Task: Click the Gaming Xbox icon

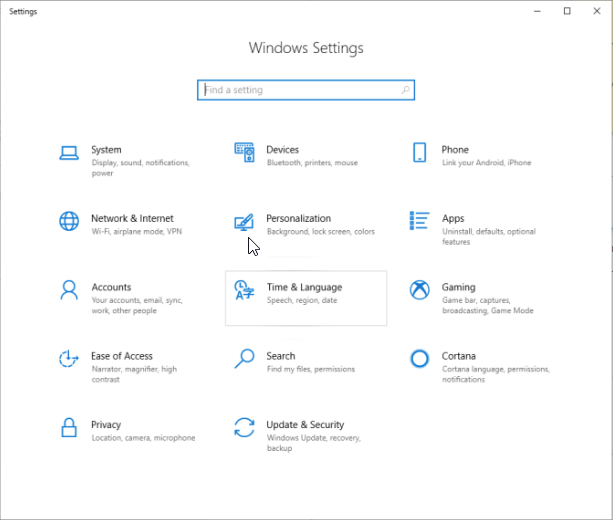Action: [x=419, y=290]
